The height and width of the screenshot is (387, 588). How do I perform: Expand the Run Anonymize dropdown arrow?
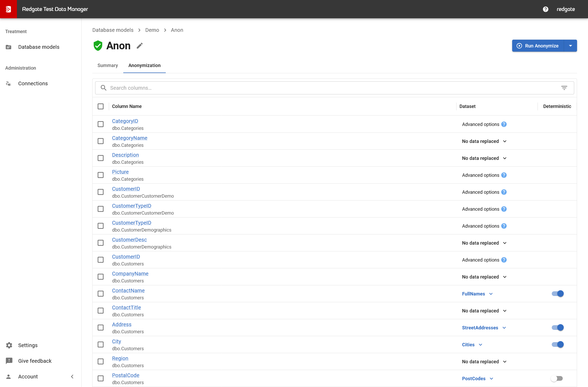click(571, 46)
